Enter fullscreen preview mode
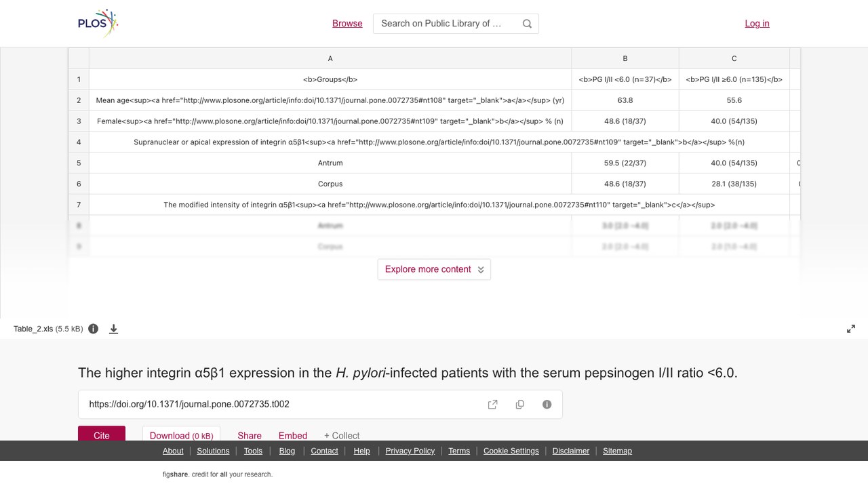Viewport: 868px width, 488px height. 851,329
